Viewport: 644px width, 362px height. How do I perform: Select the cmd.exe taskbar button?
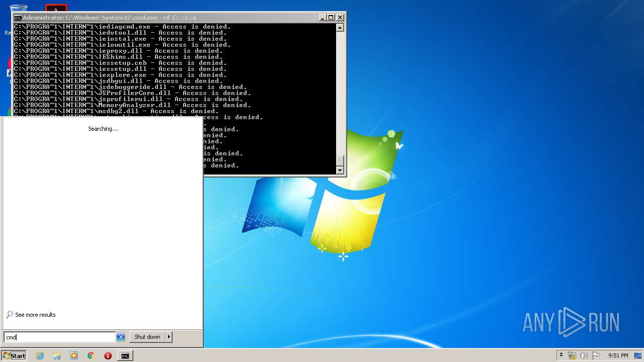(x=125, y=355)
